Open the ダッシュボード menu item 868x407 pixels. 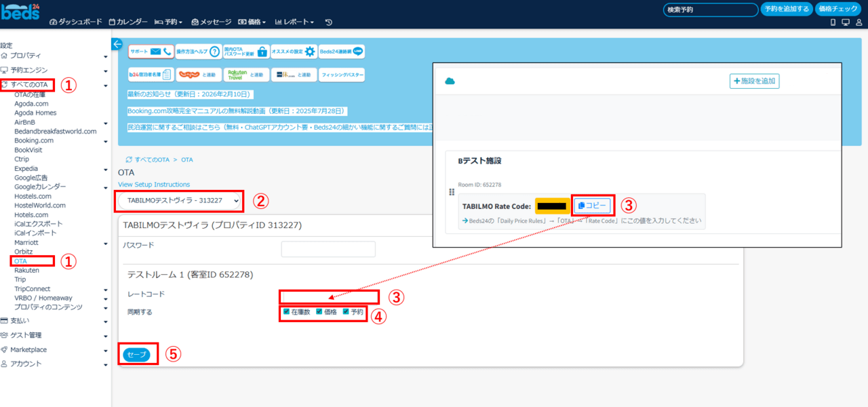coord(75,22)
